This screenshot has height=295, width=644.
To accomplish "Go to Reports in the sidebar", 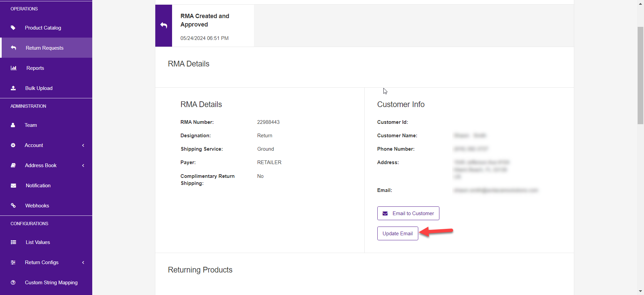I will 35,68.
